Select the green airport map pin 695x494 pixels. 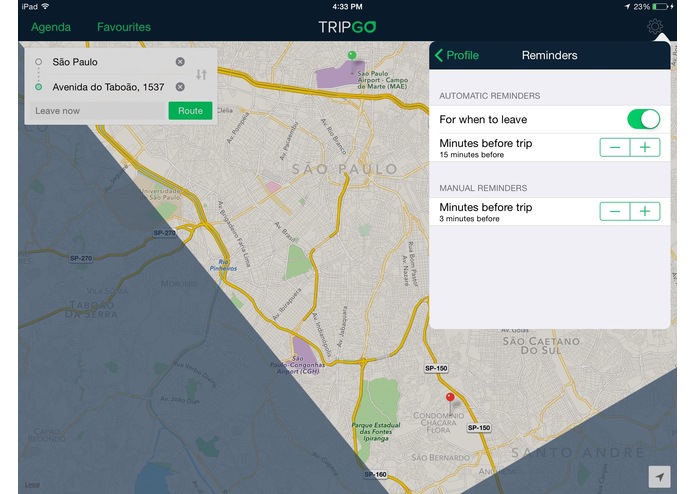pyautogui.click(x=352, y=56)
